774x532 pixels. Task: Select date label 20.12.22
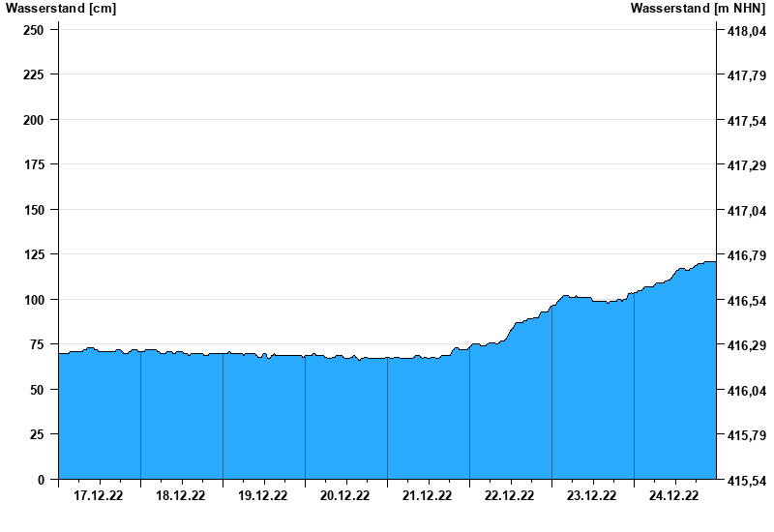pyautogui.click(x=345, y=496)
